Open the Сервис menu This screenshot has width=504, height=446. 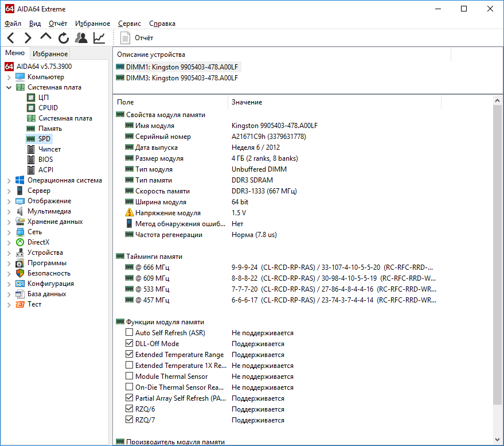[129, 24]
